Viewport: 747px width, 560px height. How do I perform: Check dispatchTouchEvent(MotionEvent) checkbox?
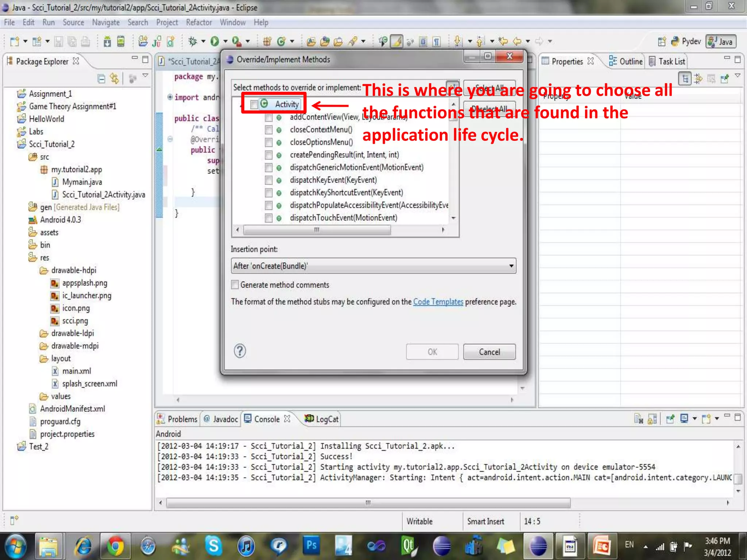pyautogui.click(x=268, y=218)
